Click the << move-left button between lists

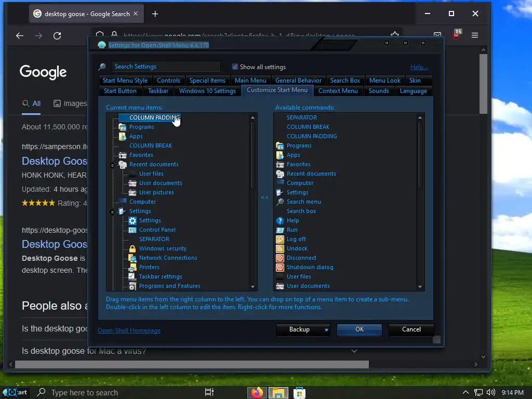coord(264,197)
